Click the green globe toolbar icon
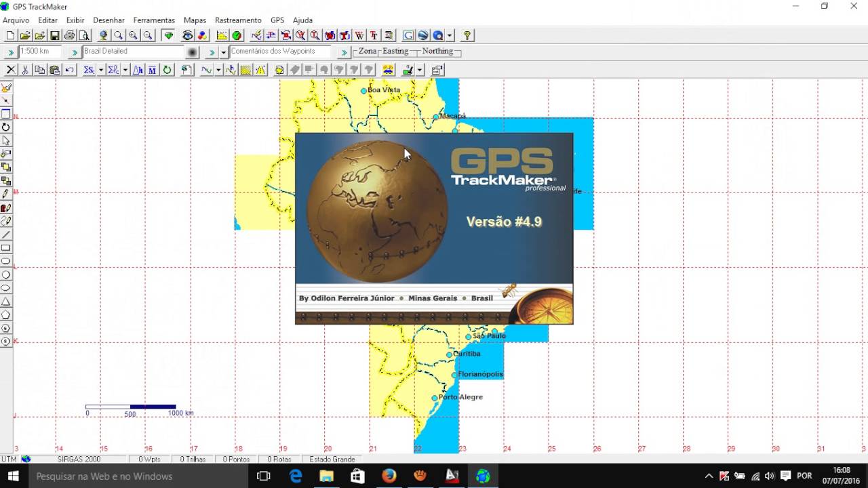This screenshot has height=488, width=868. click(237, 35)
